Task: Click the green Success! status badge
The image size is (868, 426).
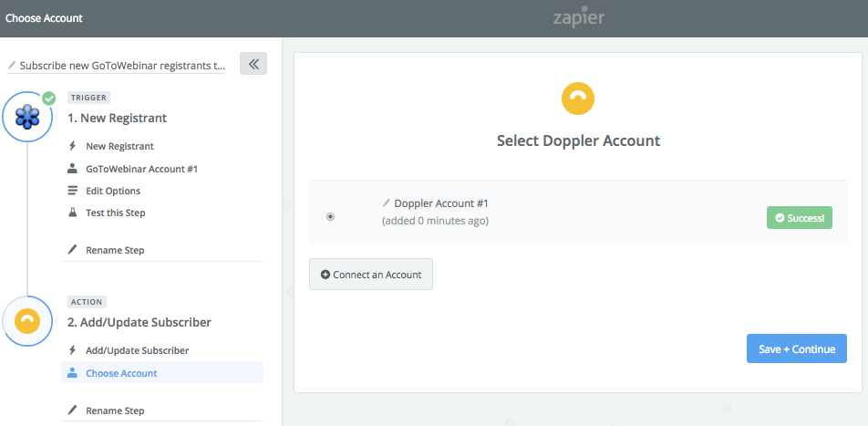Action: click(800, 218)
